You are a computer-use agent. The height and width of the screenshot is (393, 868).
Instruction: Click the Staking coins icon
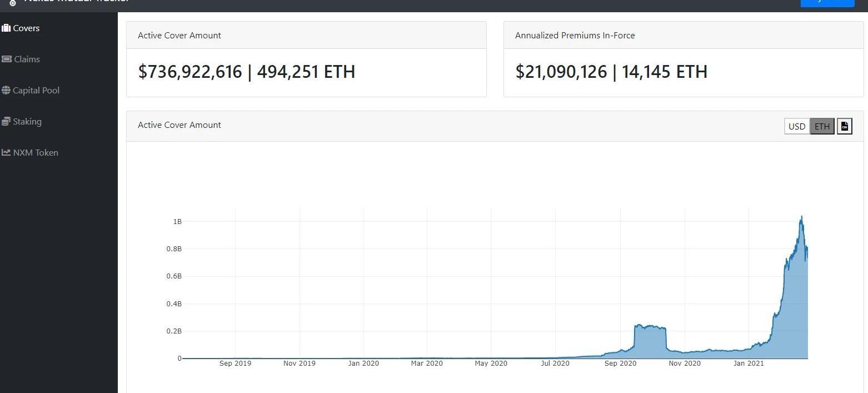click(x=6, y=121)
